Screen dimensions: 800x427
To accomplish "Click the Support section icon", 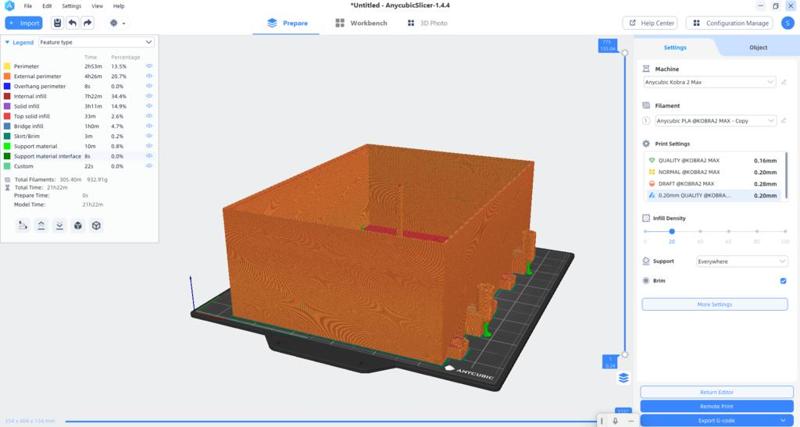I will pyautogui.click(x=646, y=261).
